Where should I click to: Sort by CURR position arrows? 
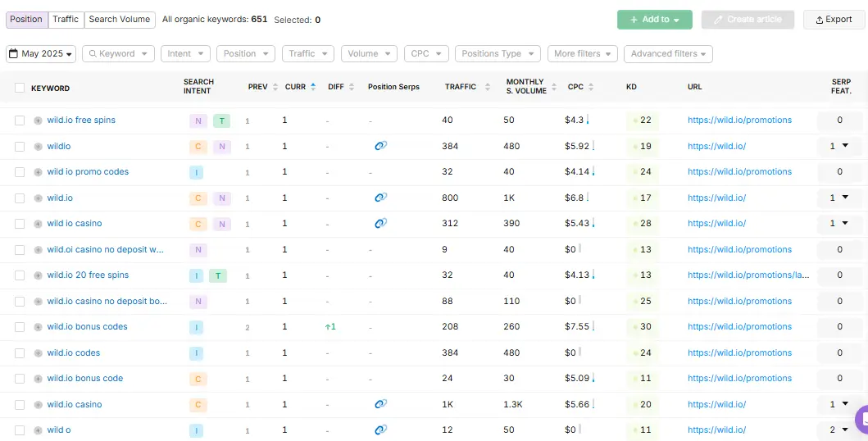click(x=313, y=87)
